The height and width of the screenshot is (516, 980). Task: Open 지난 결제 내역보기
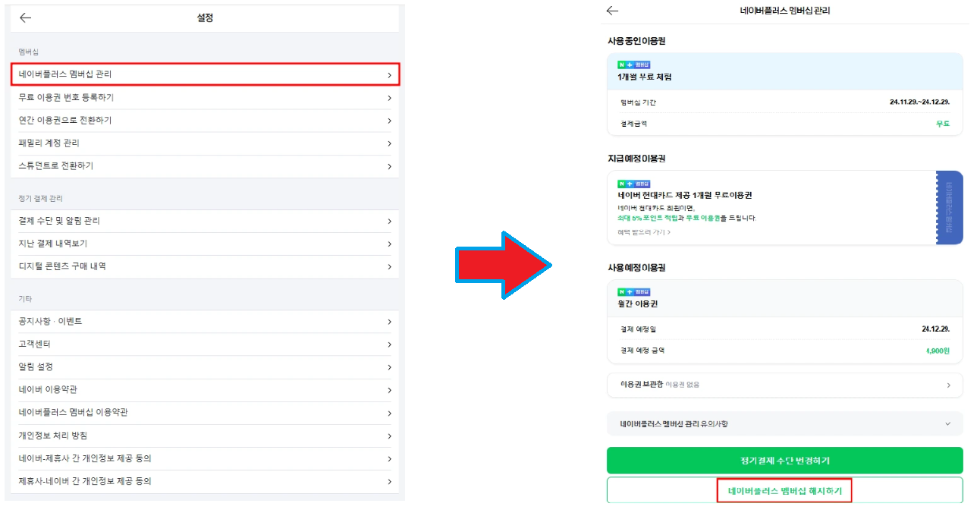(205, 244)
